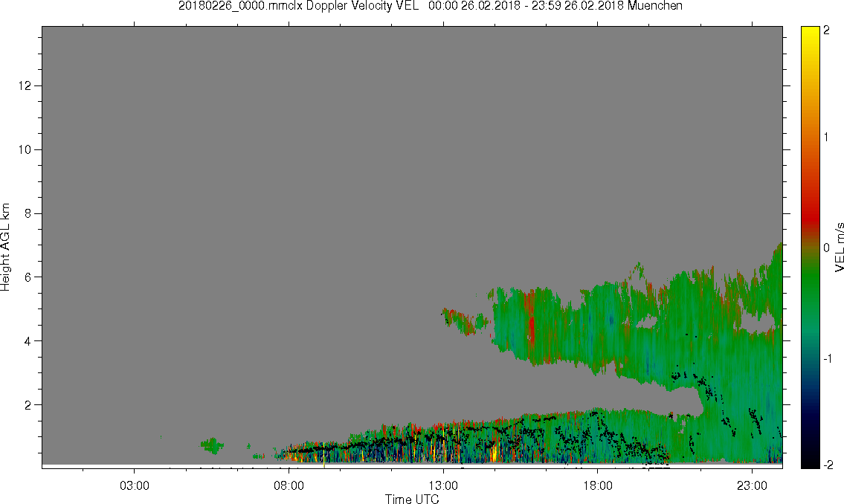Click the colorbar '1' tick label
Viewport: 844px width, 504px height.
click(x=826, y=138)
